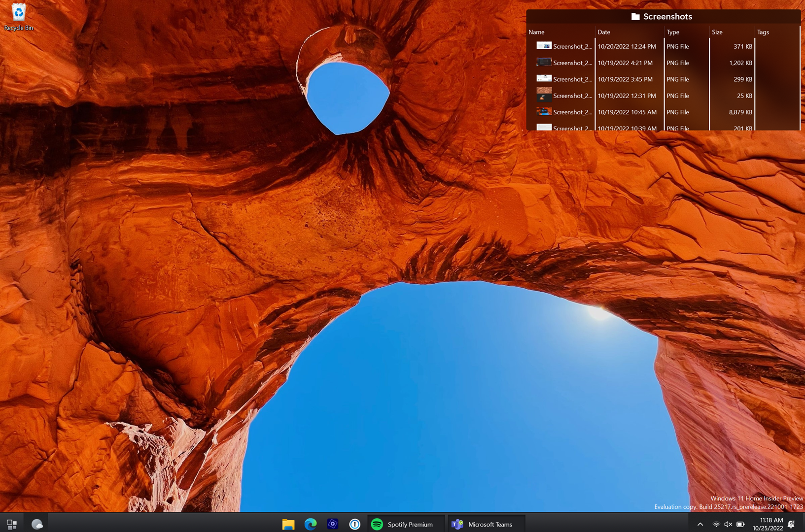
Task: Click the date 10/19/2022 3:45 PM
Action: (x=625, y=79)
